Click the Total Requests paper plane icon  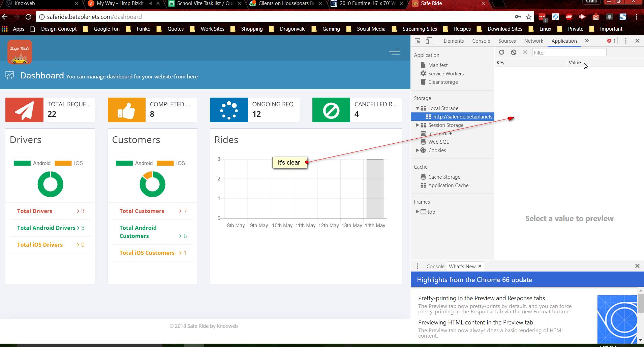click(24, 110)
